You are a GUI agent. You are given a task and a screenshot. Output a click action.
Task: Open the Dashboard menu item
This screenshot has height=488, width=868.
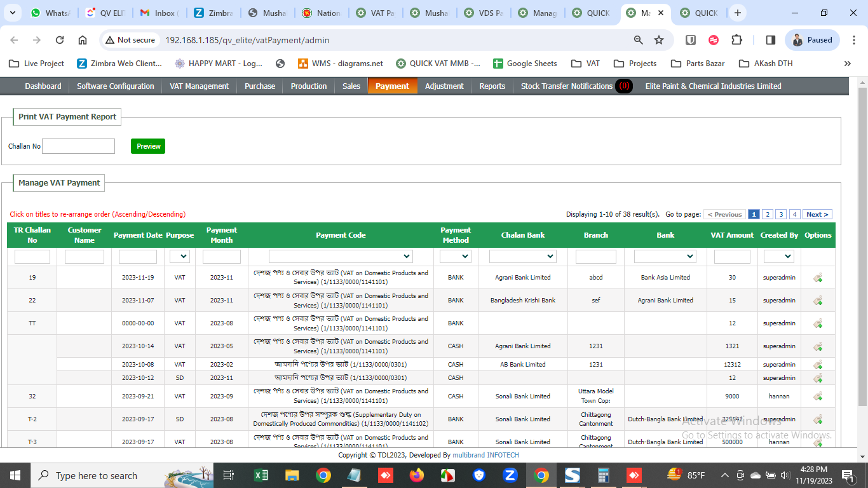point(43,86)
